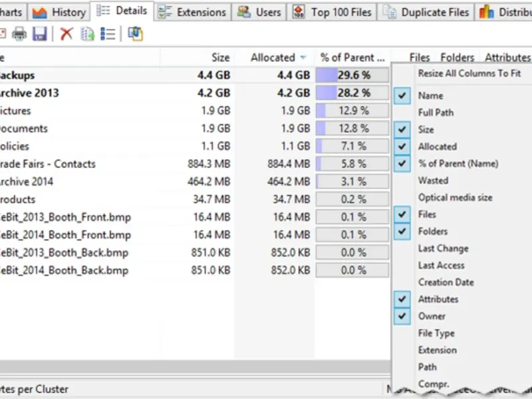Click the horizontal scrollbar below list
Image resolution: width=532 pixels, height=399 pixels.
click(195, 367)
